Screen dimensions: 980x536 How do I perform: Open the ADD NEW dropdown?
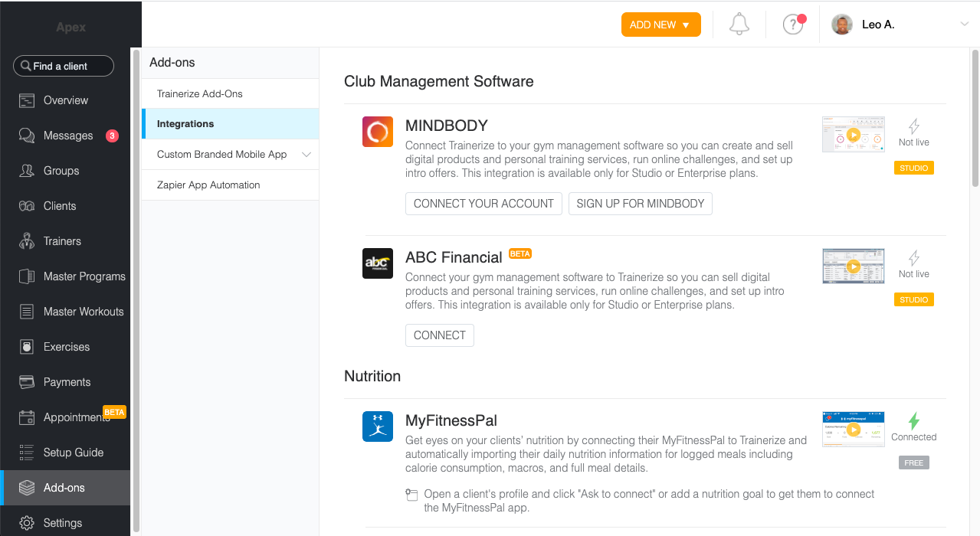(661, 25)
